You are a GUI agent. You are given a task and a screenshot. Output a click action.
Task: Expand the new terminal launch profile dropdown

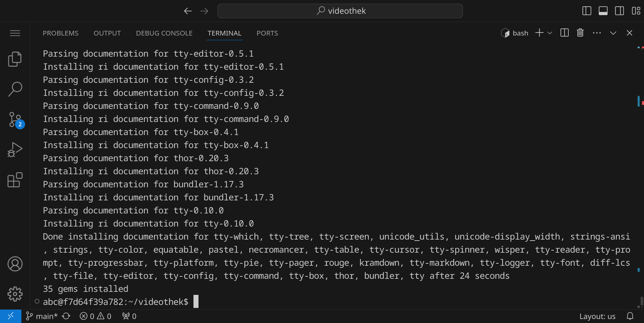coord(550,33)
